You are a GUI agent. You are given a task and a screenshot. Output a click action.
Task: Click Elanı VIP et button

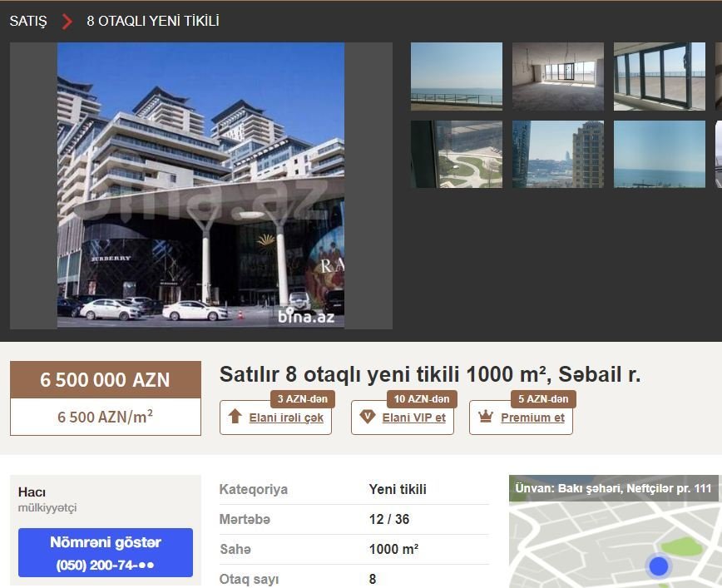click(x=403, y=418)
